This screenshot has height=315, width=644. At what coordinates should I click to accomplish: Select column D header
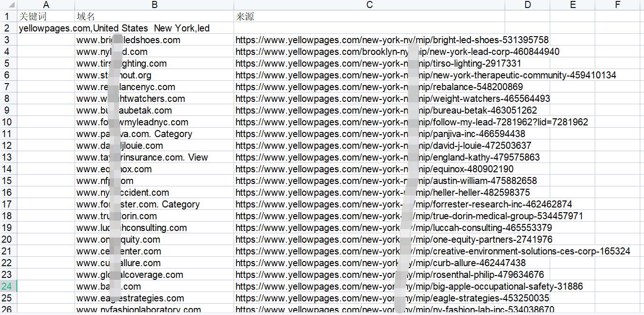coord(527,5)
